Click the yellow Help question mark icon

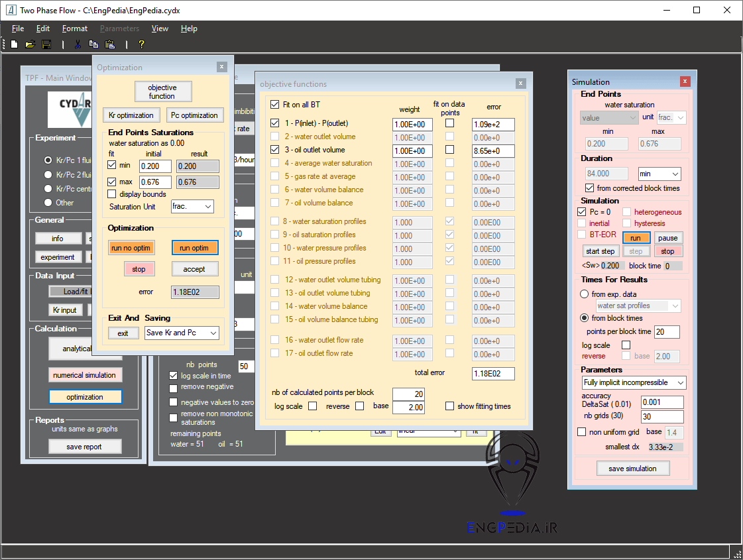tap(141, 44)
